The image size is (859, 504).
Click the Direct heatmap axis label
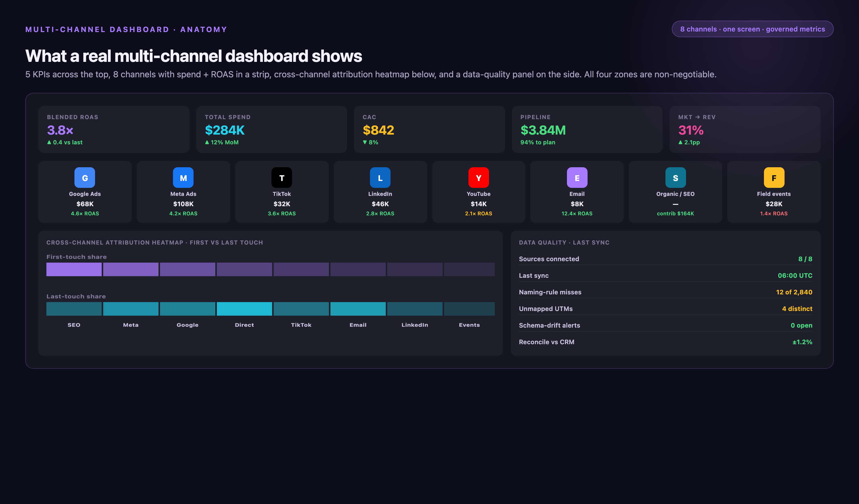tap(245, 325)
